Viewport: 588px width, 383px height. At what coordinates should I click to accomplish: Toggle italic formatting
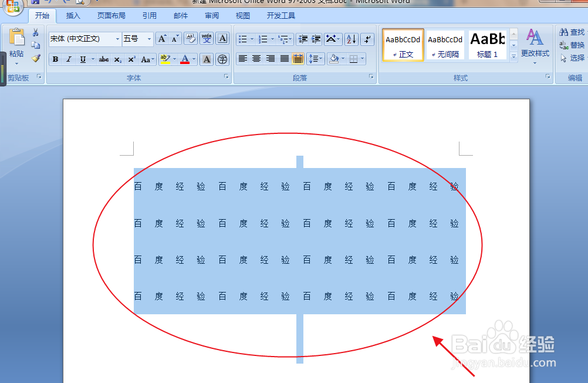pos(69,59)
